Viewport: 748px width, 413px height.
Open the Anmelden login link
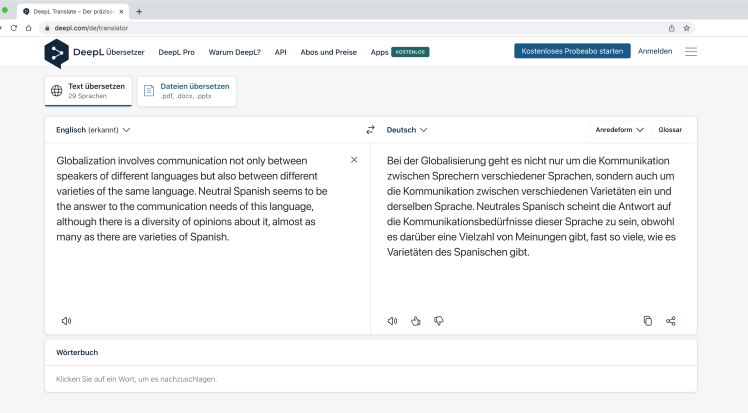tap(655, 51)
